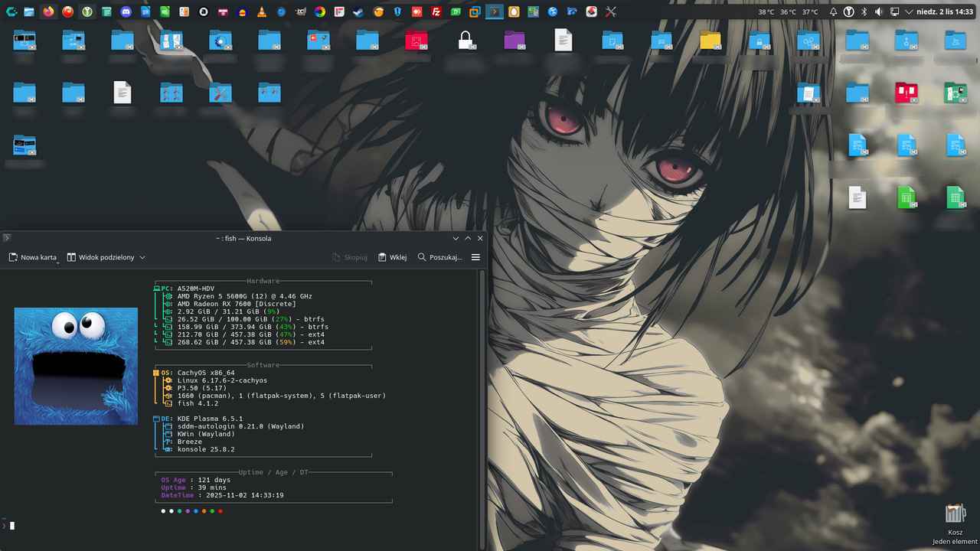Click the circular Y icon in system tray
Image resolution: width=980 pixels, height=551 pixels.
[x=849, y=12]
